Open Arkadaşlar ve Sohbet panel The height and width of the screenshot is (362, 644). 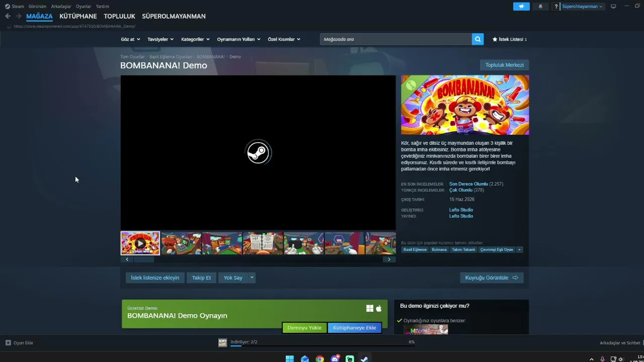620,343
